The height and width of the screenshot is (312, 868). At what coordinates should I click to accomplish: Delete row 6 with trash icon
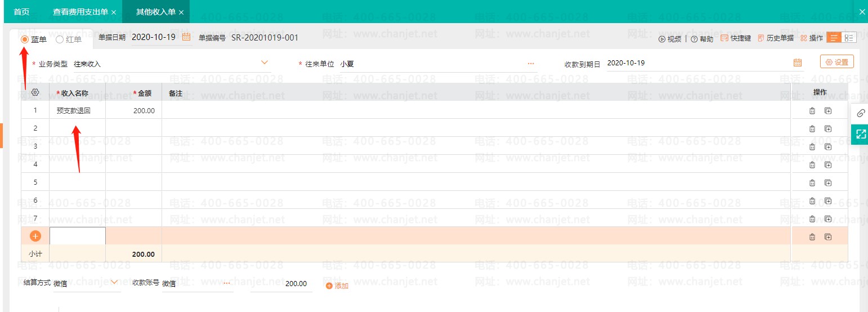(x=812, y=200)
